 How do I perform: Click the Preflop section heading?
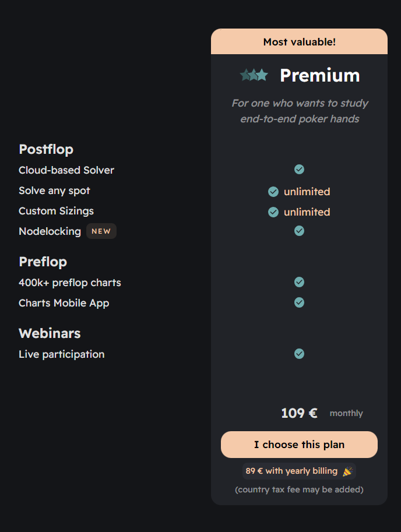tap(43, 262)
